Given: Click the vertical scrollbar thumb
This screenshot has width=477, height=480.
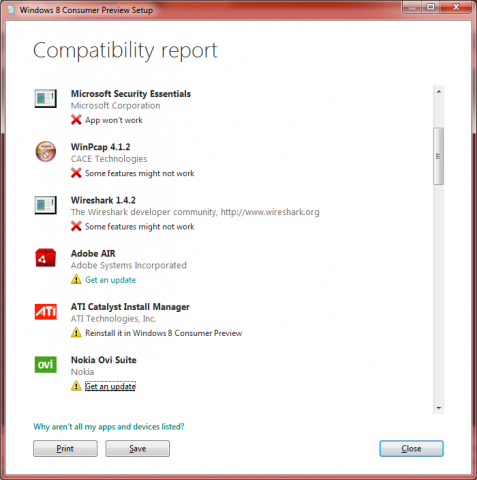Looking at the screenshot, I should point(439,156).
